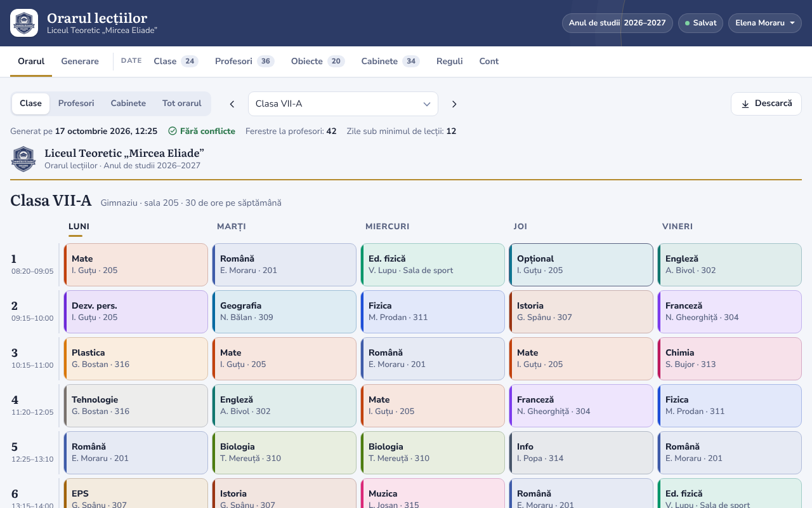
Task: Select Monday first lesson Mate card
Action: 136,265
